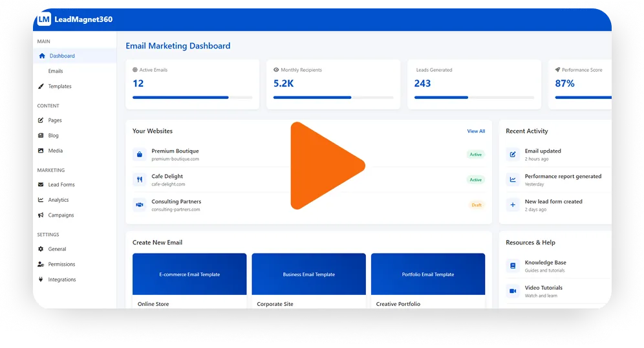Play the dashboard demo video
The width and height of the screenshot is (644, 348).
[327, 166]
